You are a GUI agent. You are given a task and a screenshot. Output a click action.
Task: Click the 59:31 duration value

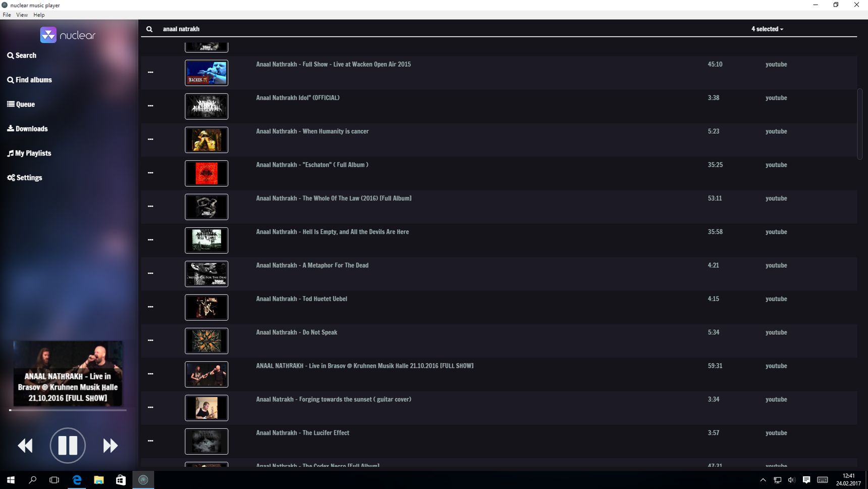coord(715,366)
